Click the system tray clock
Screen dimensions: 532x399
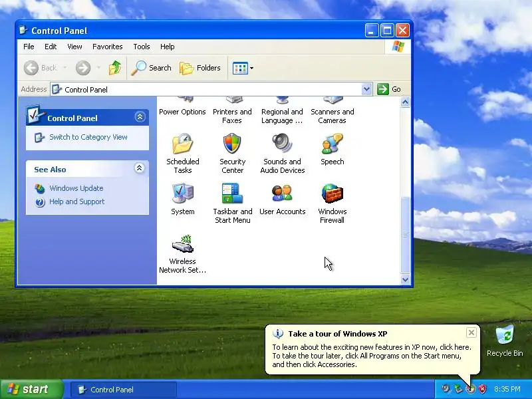[x=507, y=389]
